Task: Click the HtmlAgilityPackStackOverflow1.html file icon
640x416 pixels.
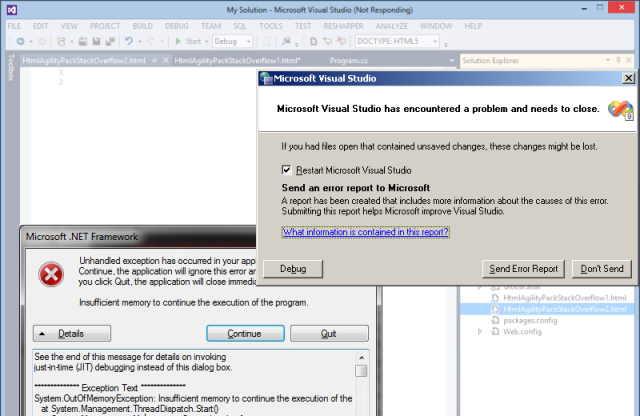Action: (x=495, y=298)
